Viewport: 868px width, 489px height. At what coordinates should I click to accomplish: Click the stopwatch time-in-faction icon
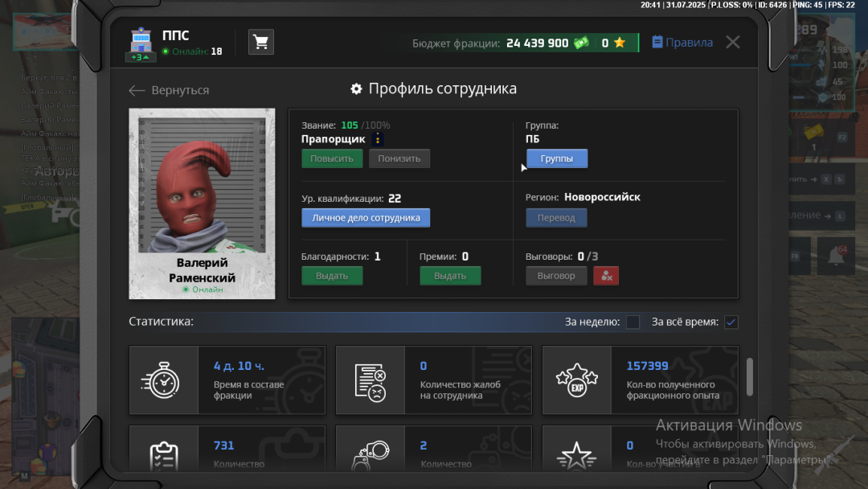click(x=161, y=380)
